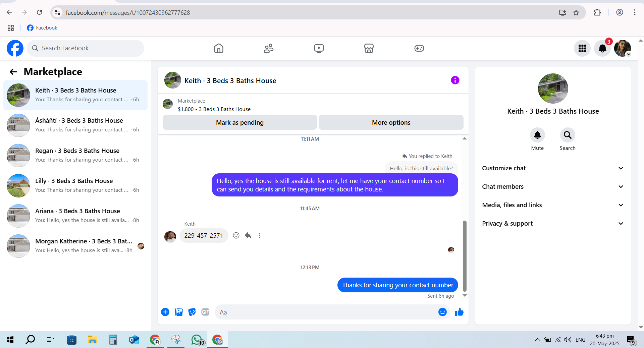
Task: Open the Friends tab icon
Action: pos(269,48)
